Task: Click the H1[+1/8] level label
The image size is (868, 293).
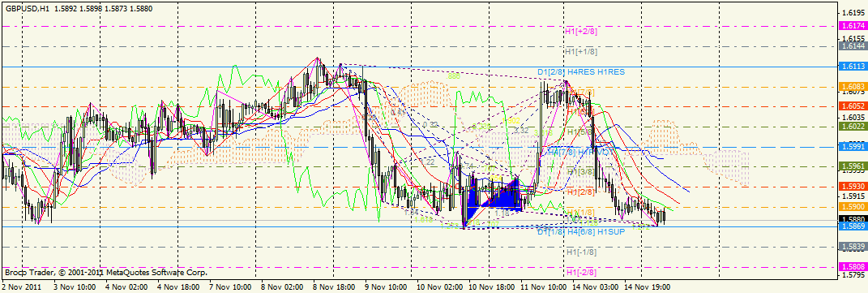Action: [x=581, y=51]
